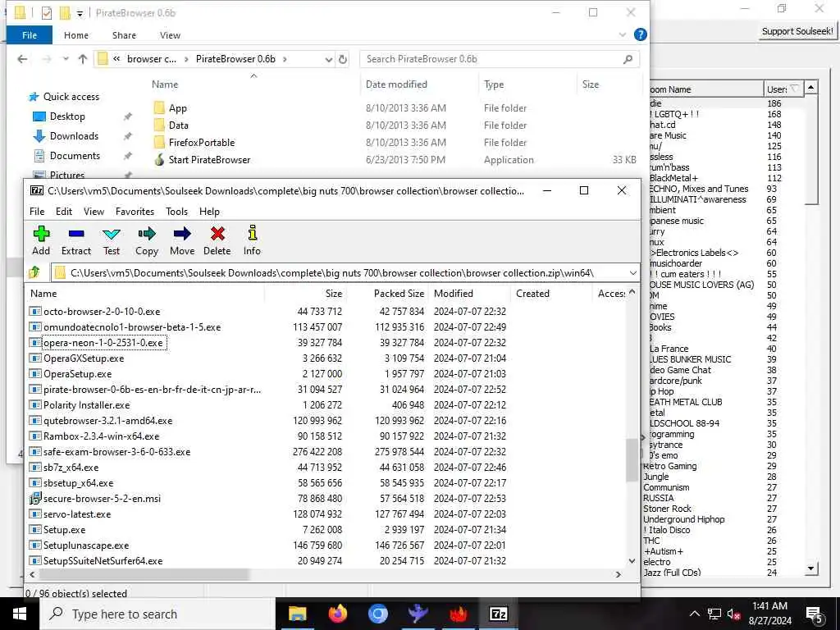Go up one folder level in 7-Zip
The width and height of the screenshot is (840, 630).
(34, 272)
